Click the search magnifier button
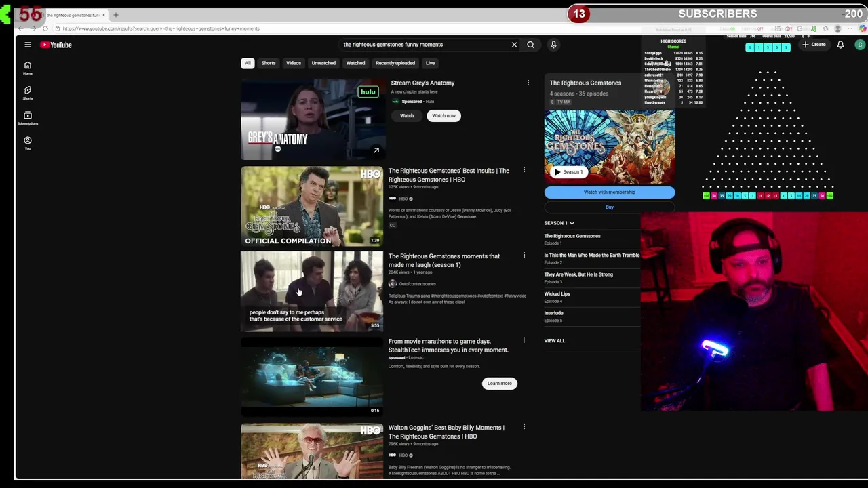This screenshot has height=488, width=868. [x=530, y=45]
